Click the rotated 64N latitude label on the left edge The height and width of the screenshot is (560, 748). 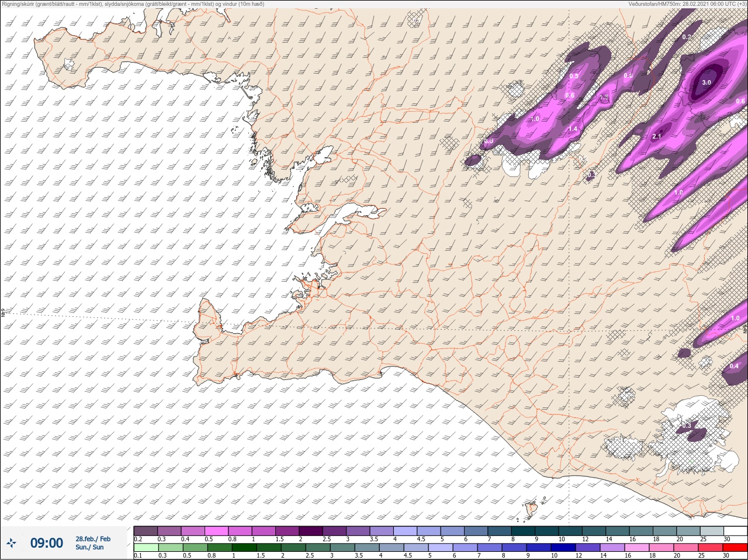(3, 313)
